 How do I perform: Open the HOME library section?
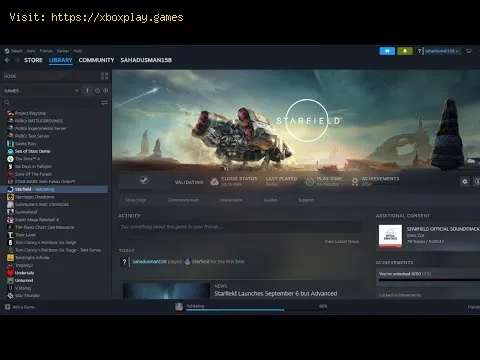click(50, 76)
